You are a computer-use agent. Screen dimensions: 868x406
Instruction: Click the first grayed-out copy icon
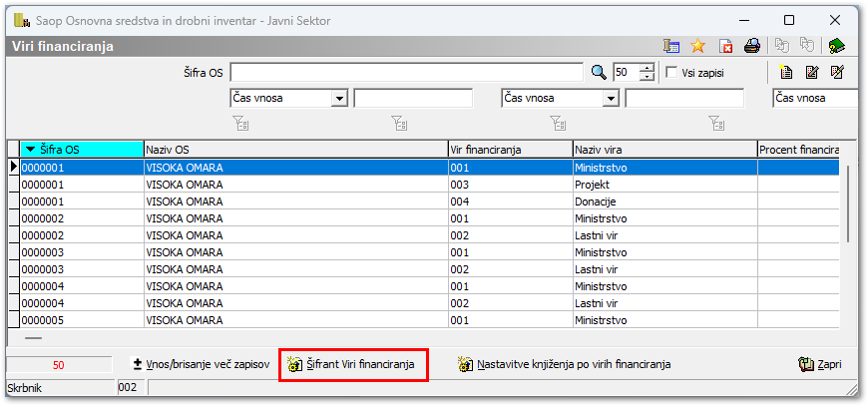click(782, 47)
